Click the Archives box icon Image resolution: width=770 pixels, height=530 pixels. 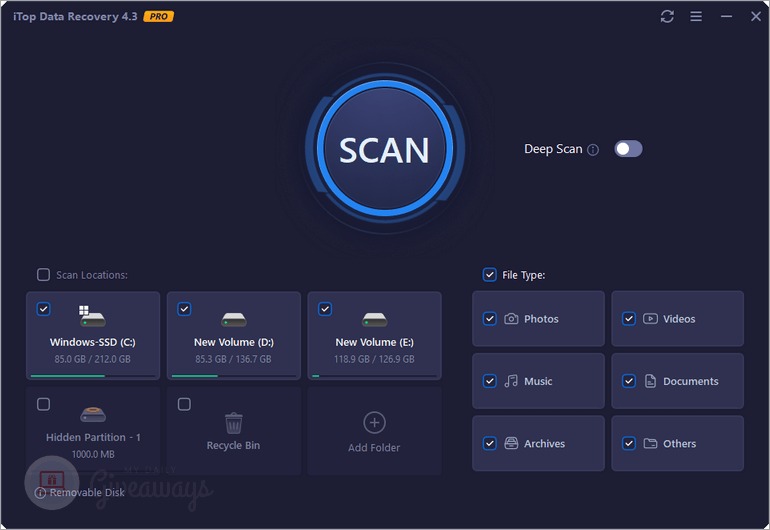(511, 444)
